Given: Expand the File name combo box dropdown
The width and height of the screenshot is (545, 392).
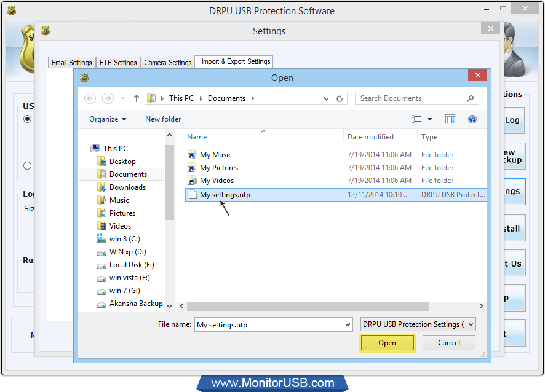Looking at the screenshot, I should [348, 325].
